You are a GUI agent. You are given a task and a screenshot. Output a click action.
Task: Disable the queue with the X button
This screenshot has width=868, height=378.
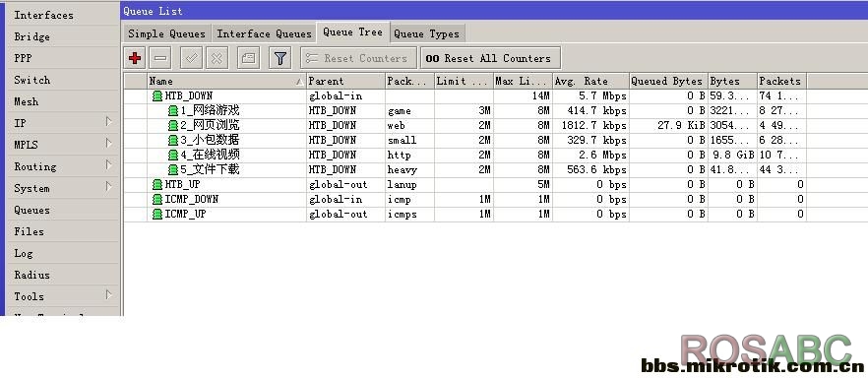(x=217, y=58)
